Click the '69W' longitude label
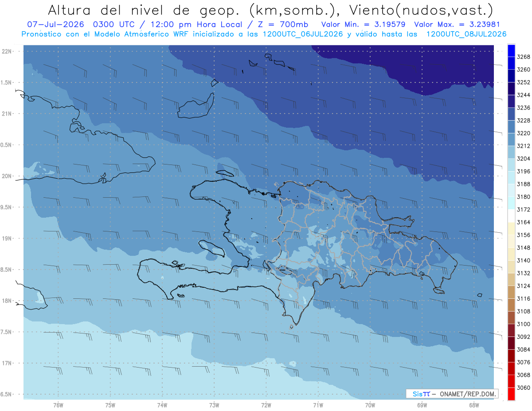532x411 pixels. [422, 405]
